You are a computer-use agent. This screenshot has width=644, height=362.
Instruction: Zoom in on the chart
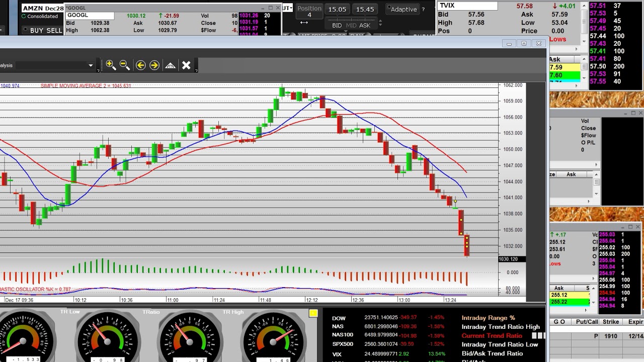coord(111,65)
